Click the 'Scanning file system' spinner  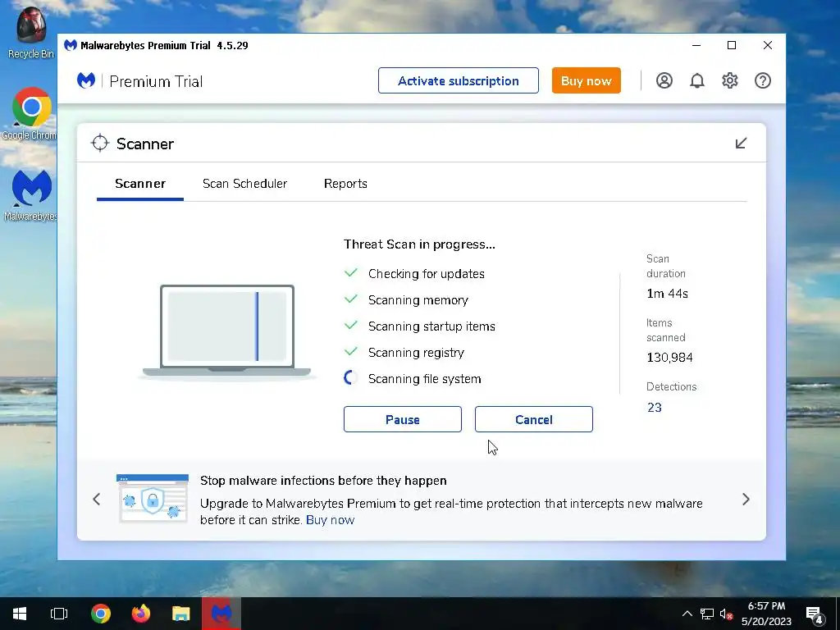pos(351,377)
